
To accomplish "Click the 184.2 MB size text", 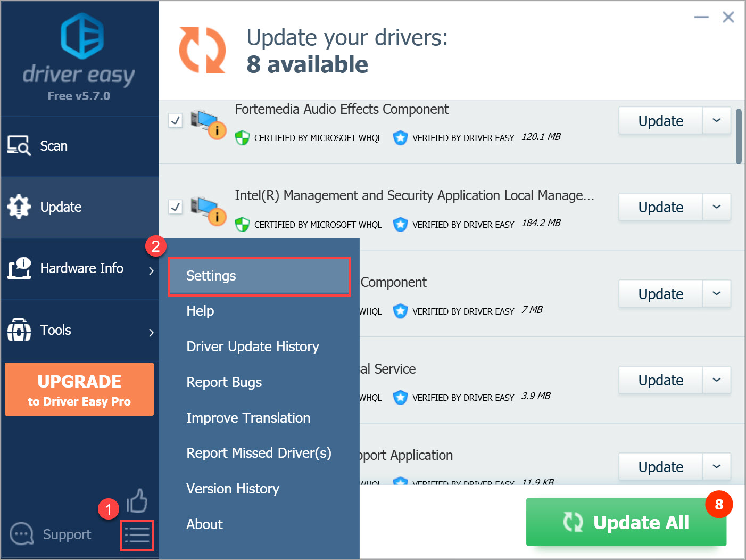I will point(541,223).
